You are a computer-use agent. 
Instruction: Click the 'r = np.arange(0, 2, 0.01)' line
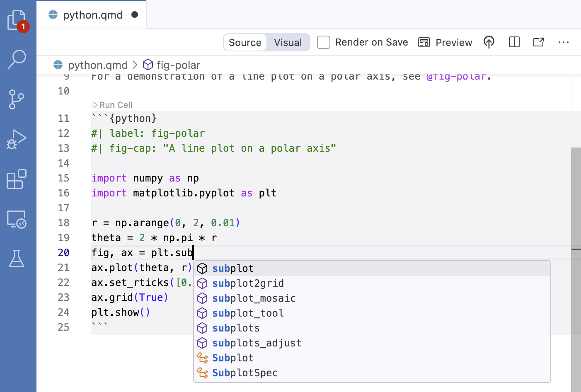tap(166, 223)
